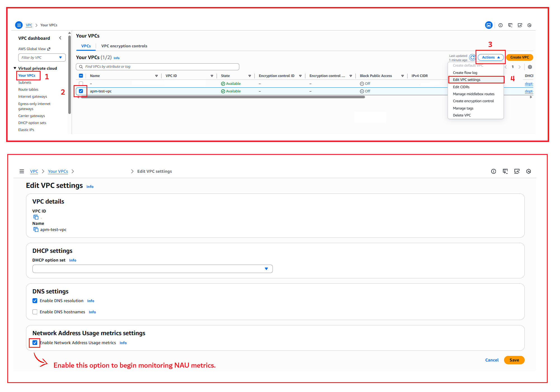Click the Find VPCs search field
The height and width of the screenshot is (392, 560).
pos(158,67)
